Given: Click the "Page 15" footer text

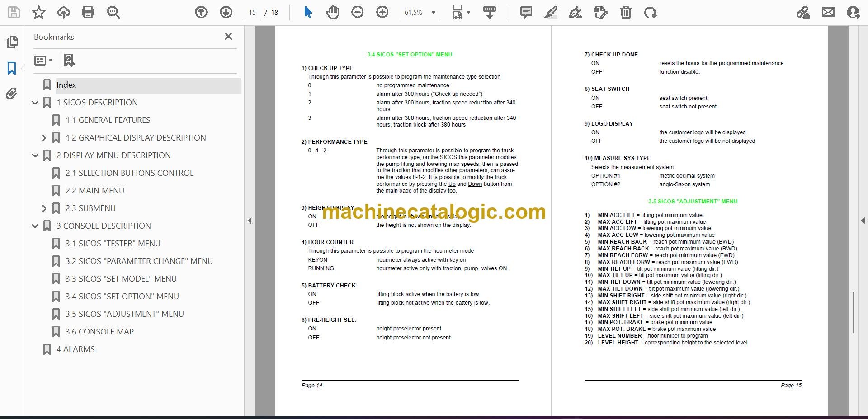Looking at the screenshot, I should click(x=791, y=386).
